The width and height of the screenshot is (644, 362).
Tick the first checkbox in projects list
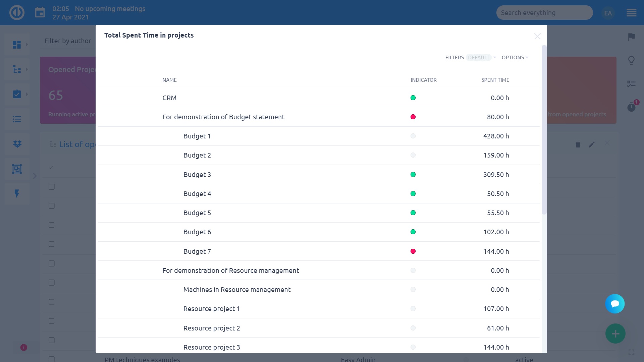click(x=51, y=187)
